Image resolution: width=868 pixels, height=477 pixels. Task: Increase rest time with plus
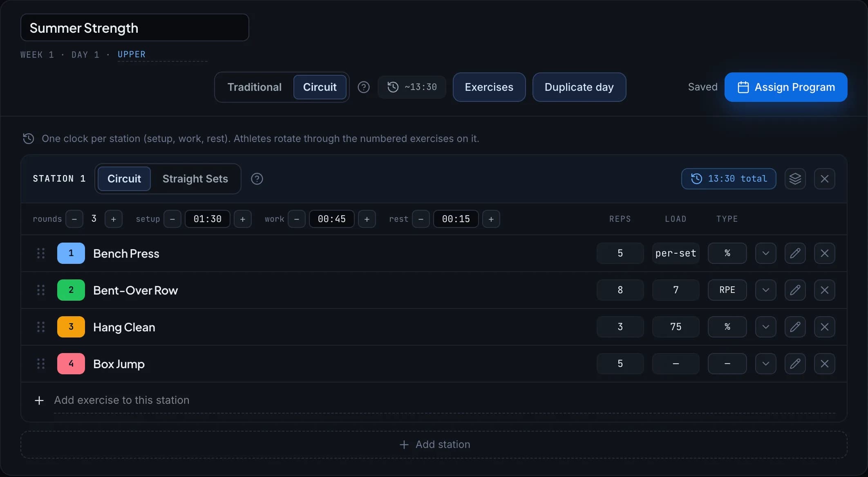(x=491, y=219)
